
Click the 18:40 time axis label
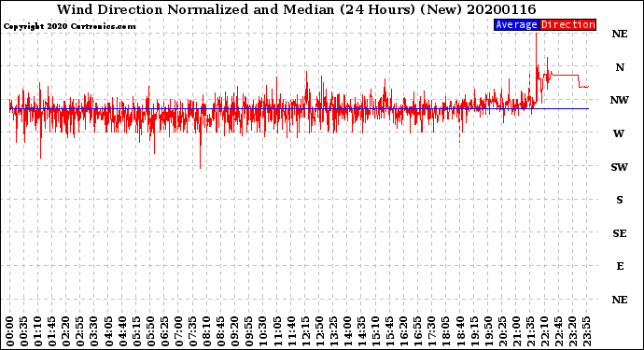[x=460, y=331]
